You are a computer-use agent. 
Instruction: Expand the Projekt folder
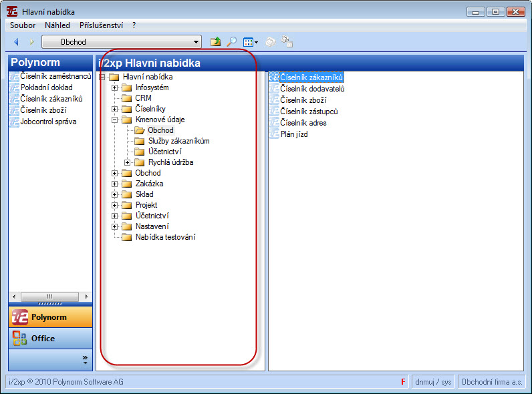pyautogui.click(x=115, y=205)
